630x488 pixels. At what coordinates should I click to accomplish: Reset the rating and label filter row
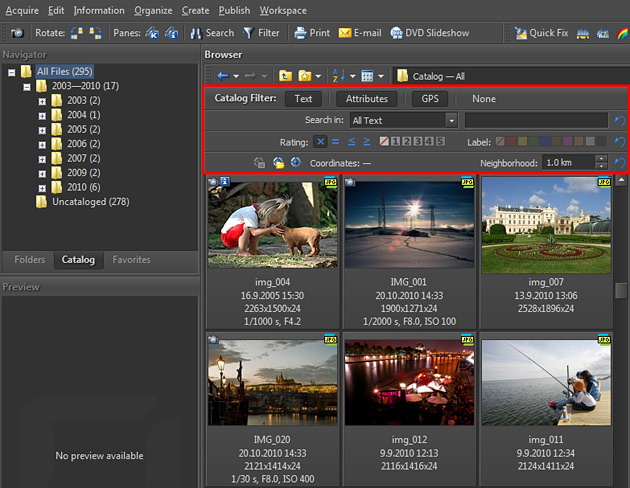click(620, 142)
